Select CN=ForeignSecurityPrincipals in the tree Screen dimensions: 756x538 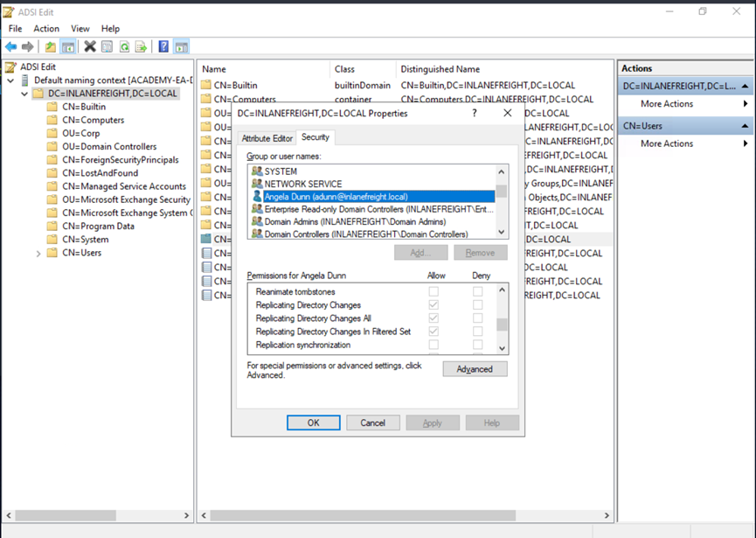pyautogui.click(x=120, y=160)
